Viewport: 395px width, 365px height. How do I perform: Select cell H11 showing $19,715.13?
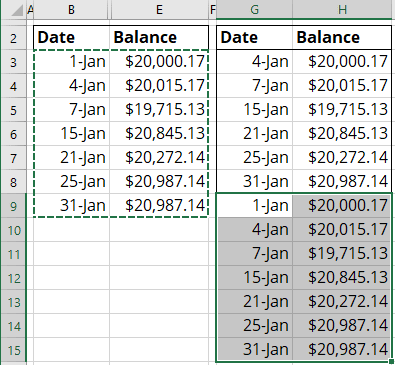(x=342, y=254)
